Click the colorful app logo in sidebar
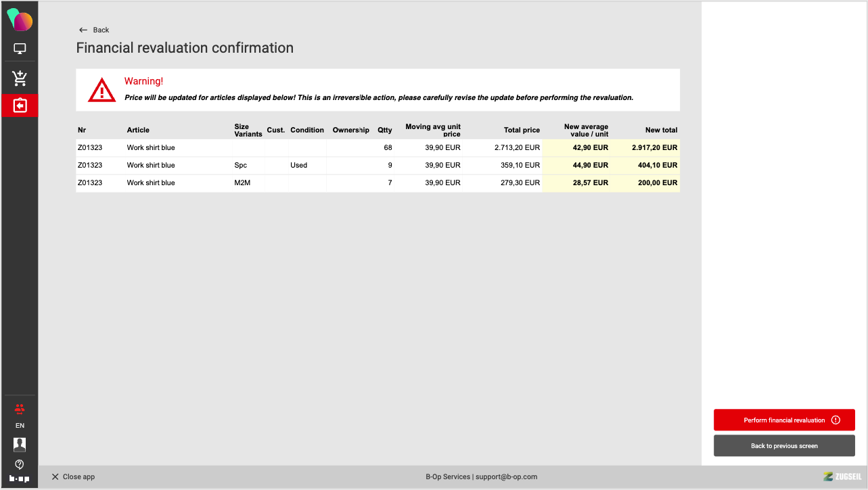The image size is (868, 490). tap(20, 20)
